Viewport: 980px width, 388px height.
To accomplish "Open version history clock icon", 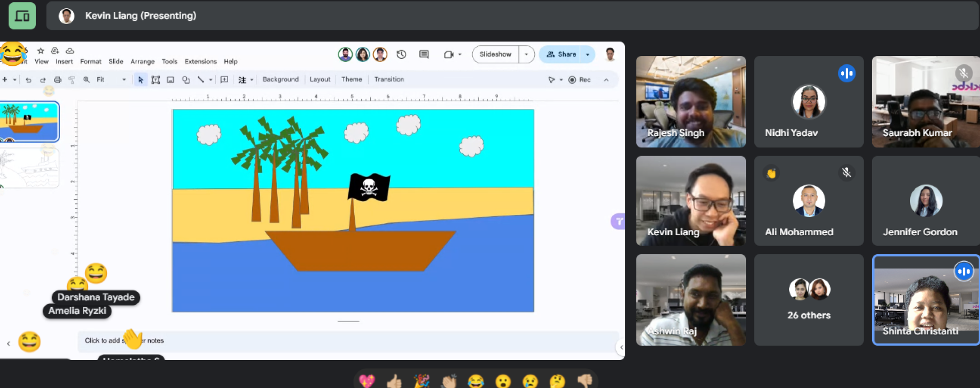I will (401, 54).
